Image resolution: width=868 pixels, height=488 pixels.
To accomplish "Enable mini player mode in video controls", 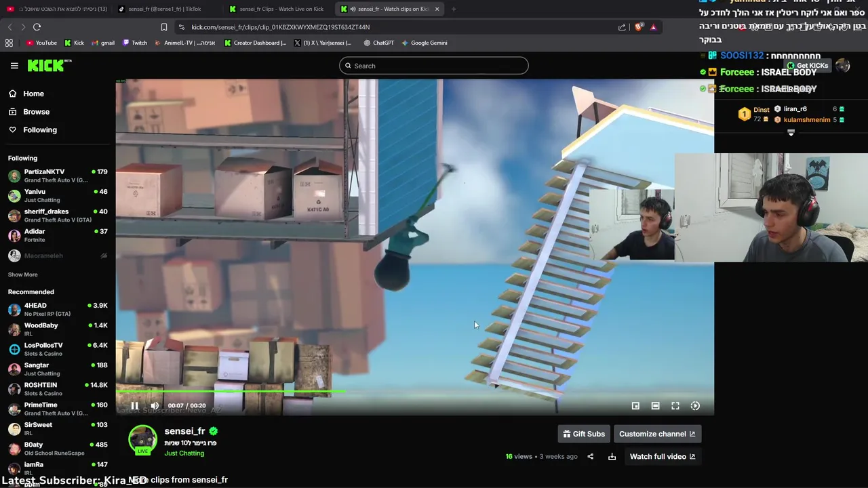I will point(635,406).
